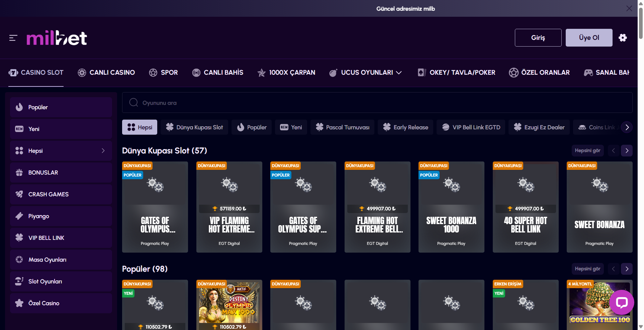
Task: Select the VIP Bell Link EGTD chip
Action: coord(471,127)
